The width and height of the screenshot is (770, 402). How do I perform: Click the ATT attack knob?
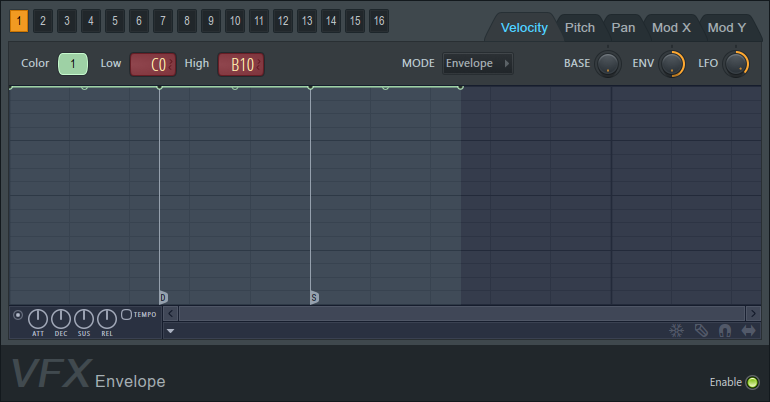pos(38,319)
